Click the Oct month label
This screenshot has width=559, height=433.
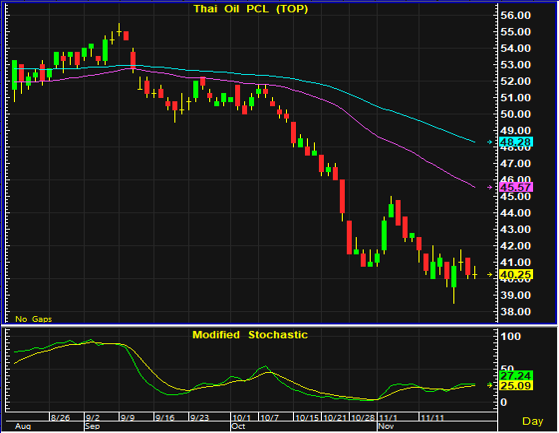pyautogui.click(x=238, y=427)
